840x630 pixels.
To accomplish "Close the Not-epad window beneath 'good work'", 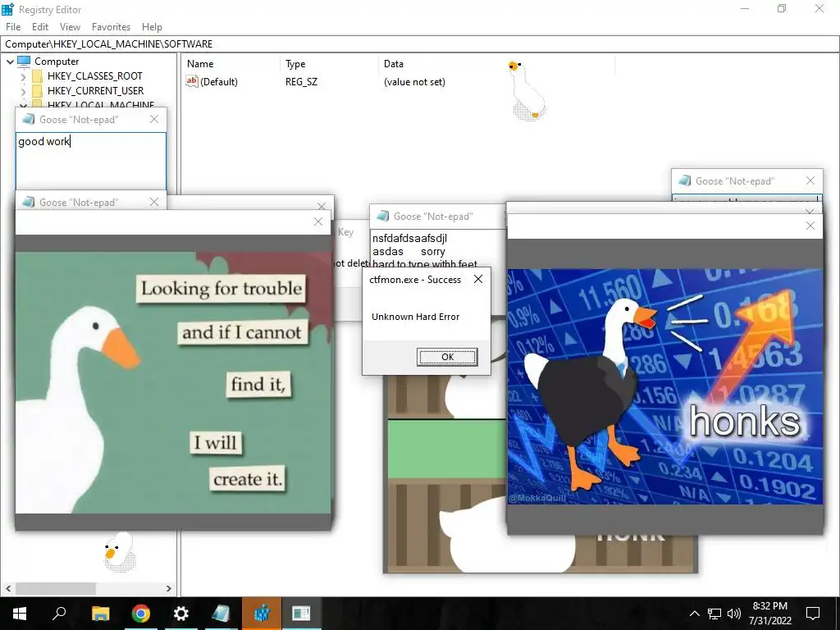I will point(154,202).
